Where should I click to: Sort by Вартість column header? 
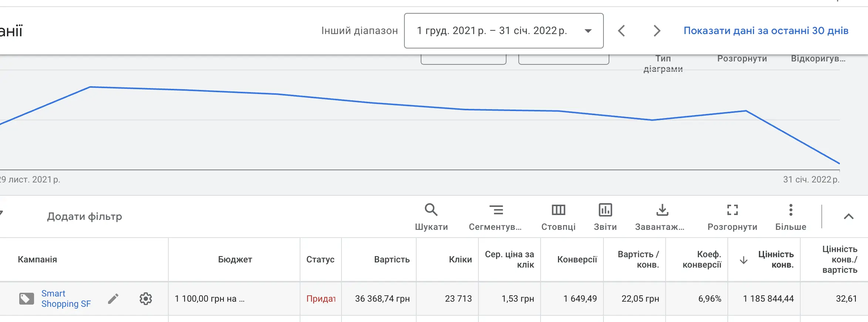[391, 259]
